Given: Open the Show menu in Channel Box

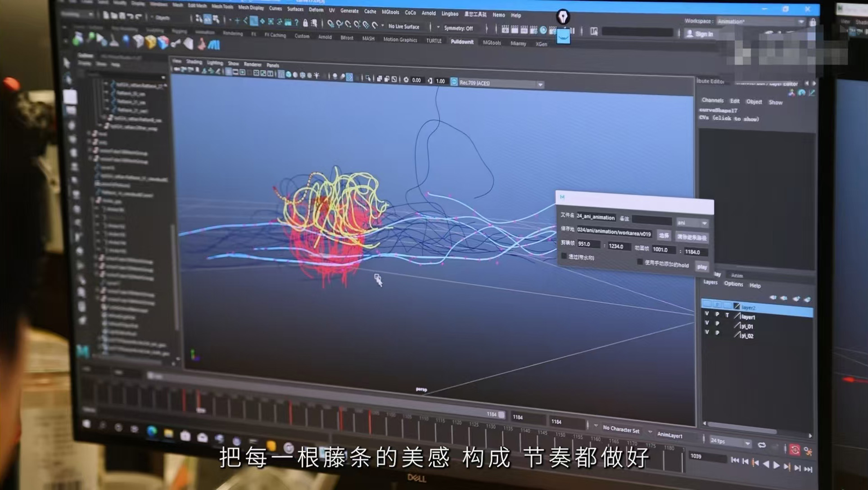Looking at the screenshot, I should tap(775, 103).
